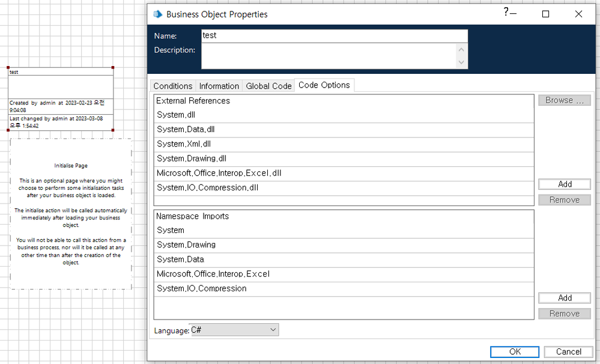Select the System.Drawing.dll reference row

coord(344,159)
